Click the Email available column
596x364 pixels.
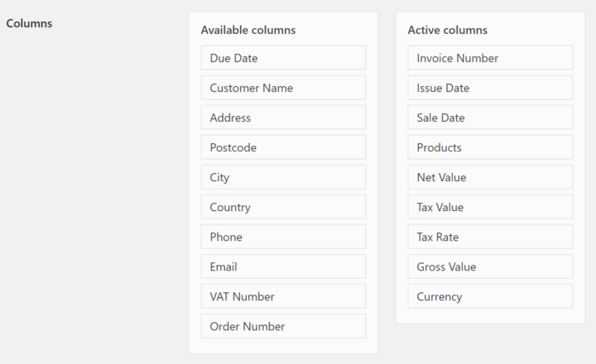[283, 266]
